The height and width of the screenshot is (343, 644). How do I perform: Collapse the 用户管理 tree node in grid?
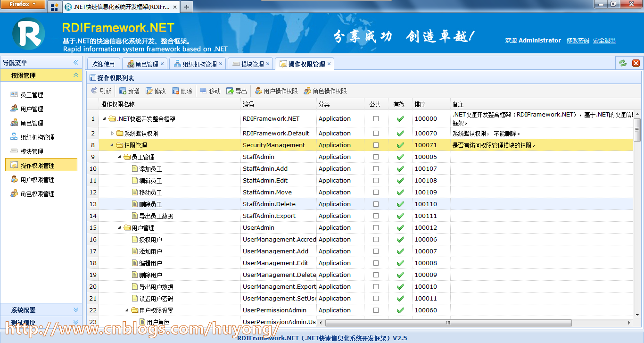(x=120, y=228)
